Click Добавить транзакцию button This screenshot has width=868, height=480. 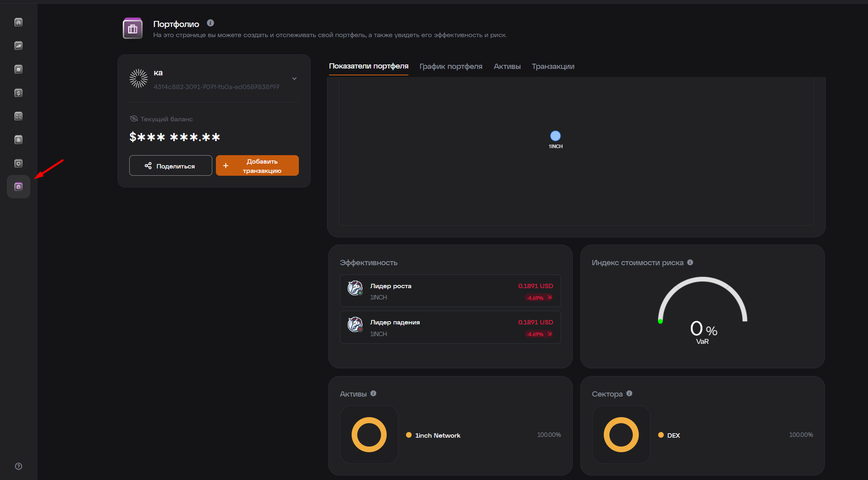pyautogui.click(x=257, y=166)
